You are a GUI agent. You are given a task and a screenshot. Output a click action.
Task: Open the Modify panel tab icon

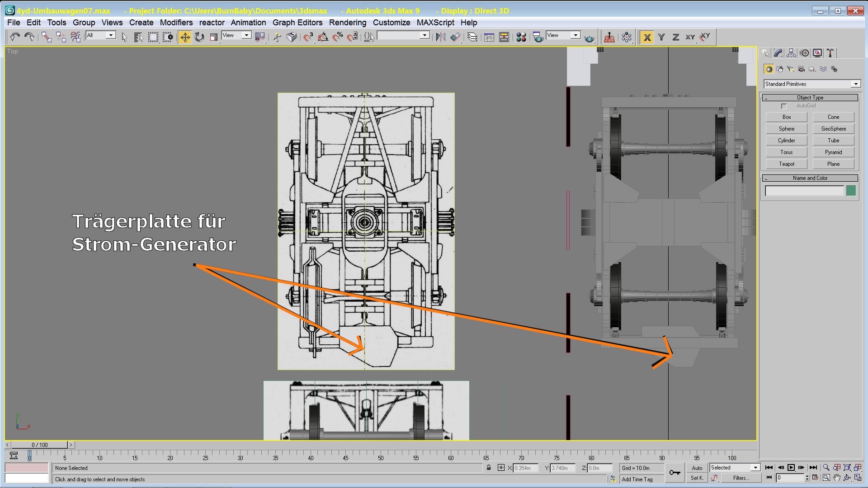[778, 53]
